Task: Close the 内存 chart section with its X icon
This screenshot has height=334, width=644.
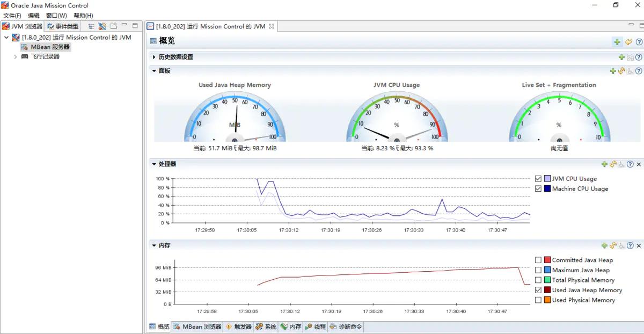Action: pyautogui.click(x=639, y=245)
